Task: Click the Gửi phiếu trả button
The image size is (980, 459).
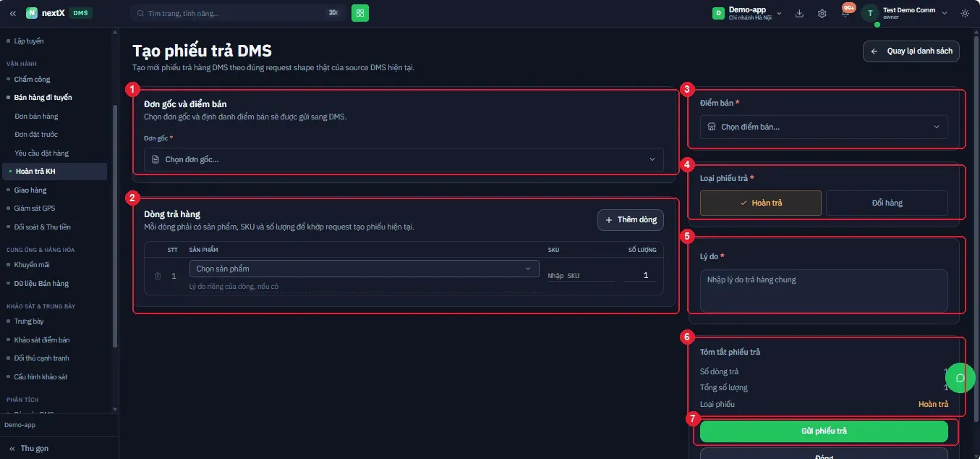Action: (824, 431)
